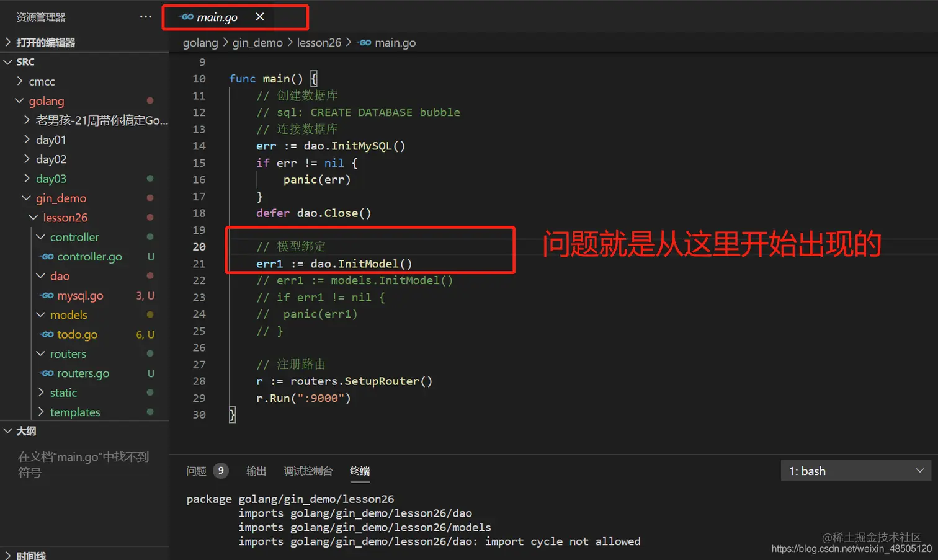Click the Go file icon of routers.go
This screenshot has height=560, width=938.
click(47, 373)
